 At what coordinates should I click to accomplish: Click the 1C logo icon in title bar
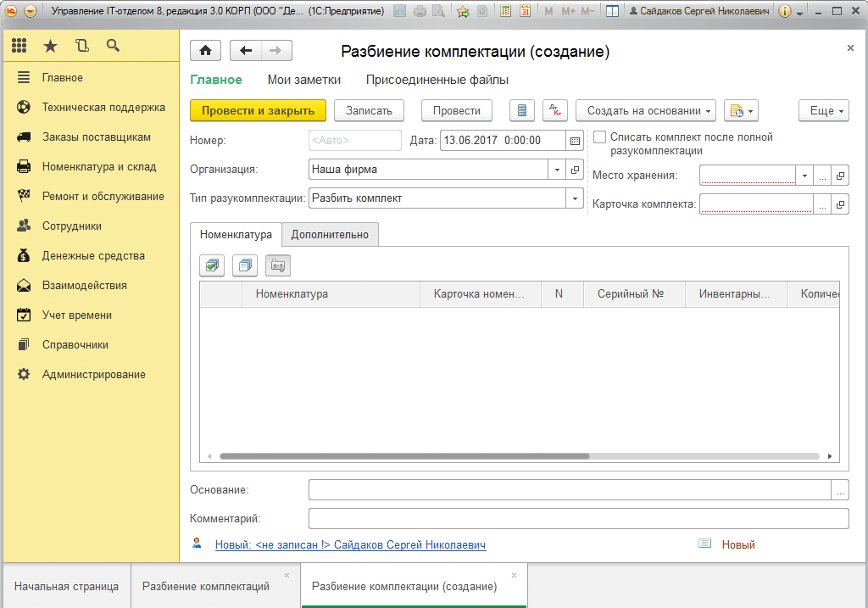click(x=11, y=11)
